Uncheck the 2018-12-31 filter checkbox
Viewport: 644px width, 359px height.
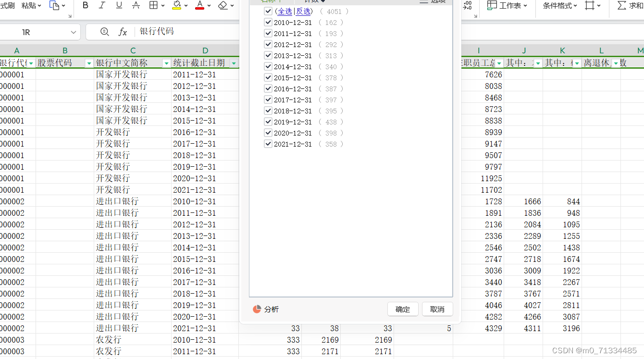(x=268, y=111)
